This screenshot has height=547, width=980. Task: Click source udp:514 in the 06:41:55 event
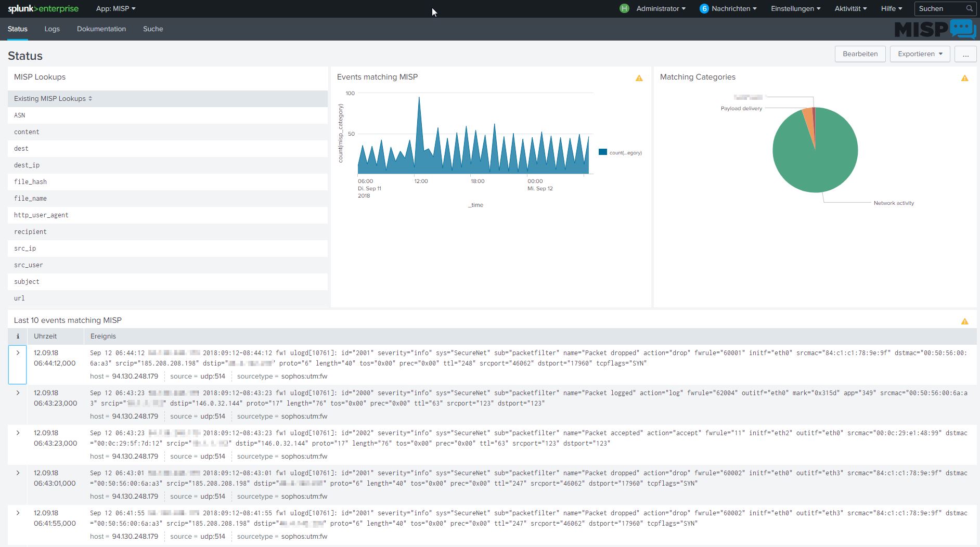point(213,537)
